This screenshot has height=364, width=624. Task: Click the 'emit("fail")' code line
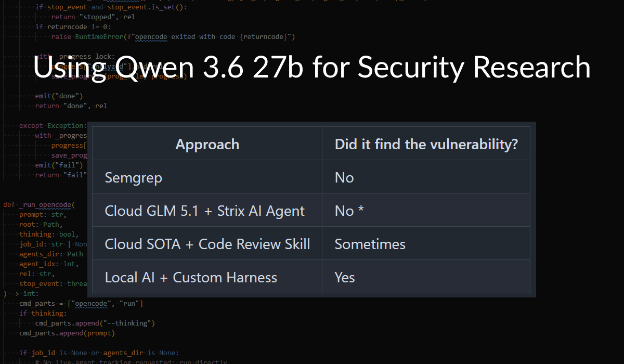59,165
